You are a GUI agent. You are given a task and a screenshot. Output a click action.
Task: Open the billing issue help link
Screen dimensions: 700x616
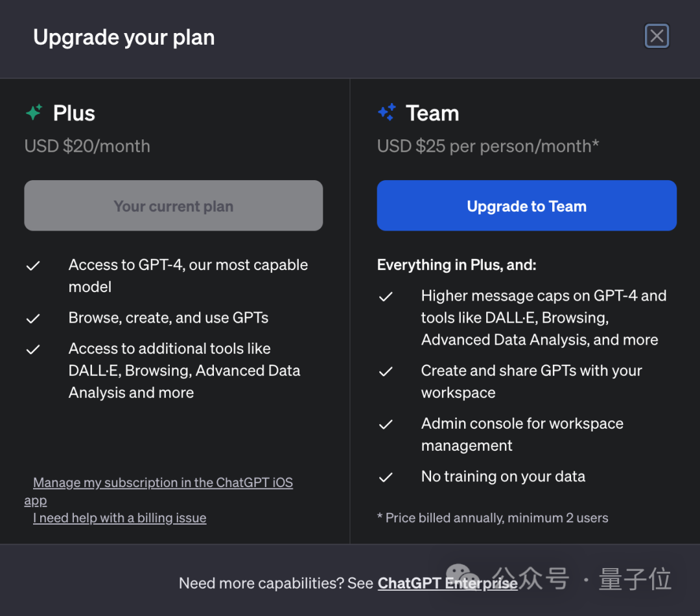point(119,518)
